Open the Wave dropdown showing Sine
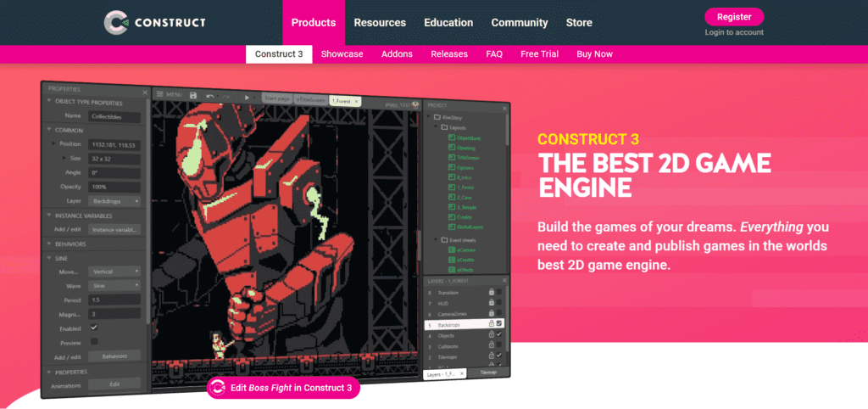Viewport: 868px width, 409px height. click(114, 285)
